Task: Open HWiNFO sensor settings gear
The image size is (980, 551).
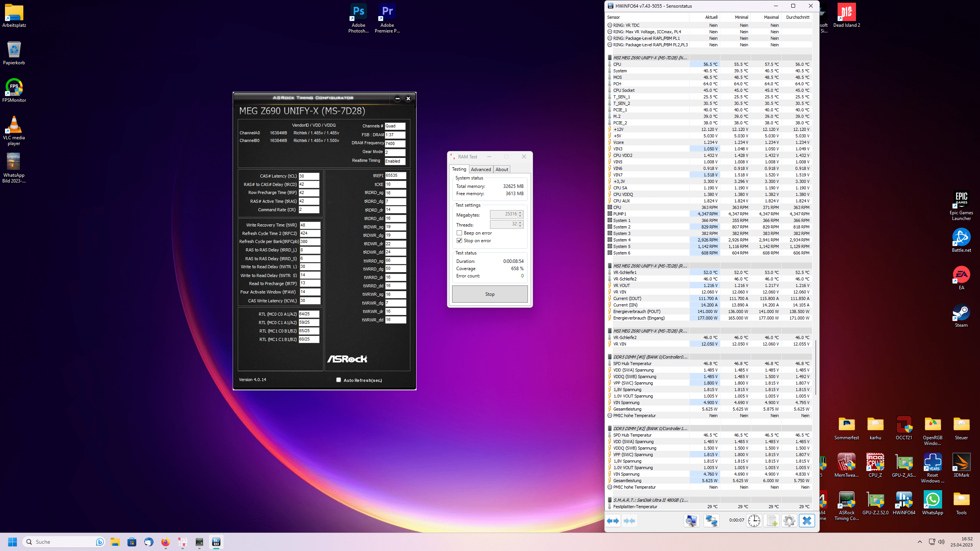Action: (789, 521)
